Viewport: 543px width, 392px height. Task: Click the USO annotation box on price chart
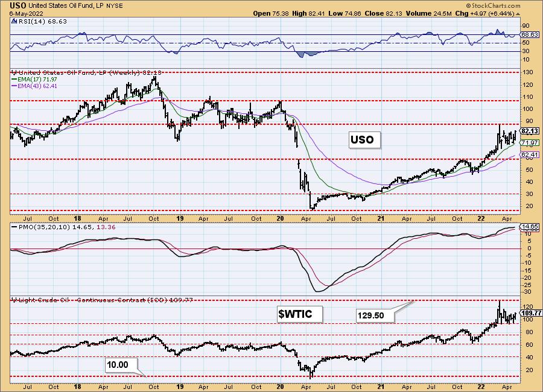(364, 140)
